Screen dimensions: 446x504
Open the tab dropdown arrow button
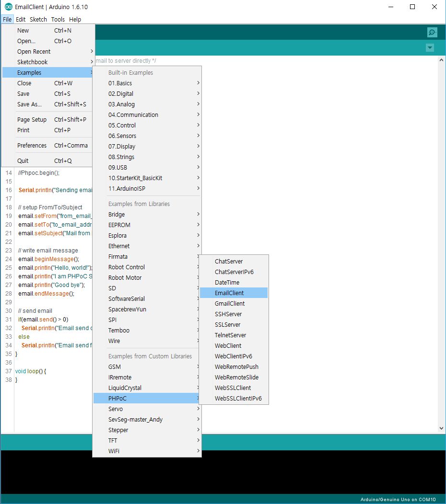tap(430, 48)
